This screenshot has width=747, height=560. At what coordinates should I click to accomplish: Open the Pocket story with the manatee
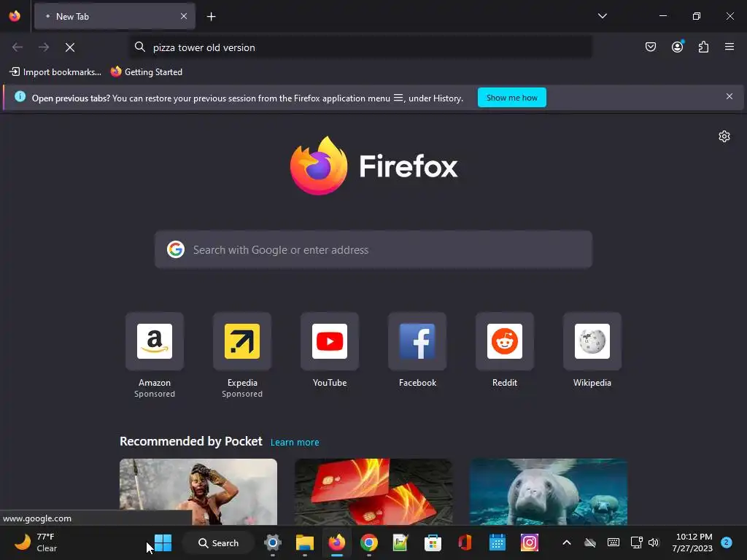[549, 492]
